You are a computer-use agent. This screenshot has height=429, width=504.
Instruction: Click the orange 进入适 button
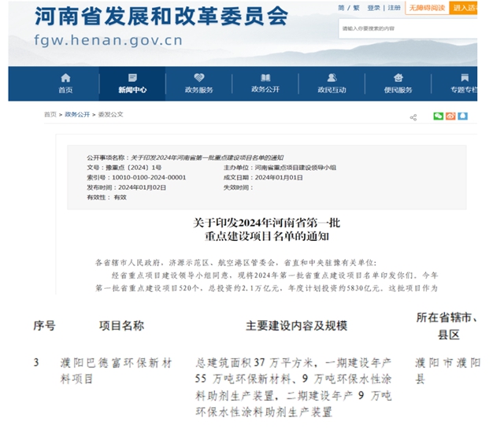463,8
